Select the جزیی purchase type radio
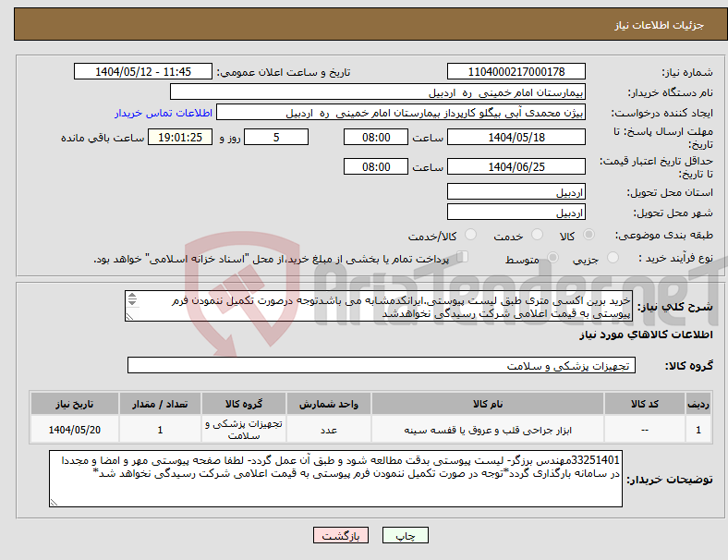Image resolution: width=728 pixels, height=560 pixels. 613,257
